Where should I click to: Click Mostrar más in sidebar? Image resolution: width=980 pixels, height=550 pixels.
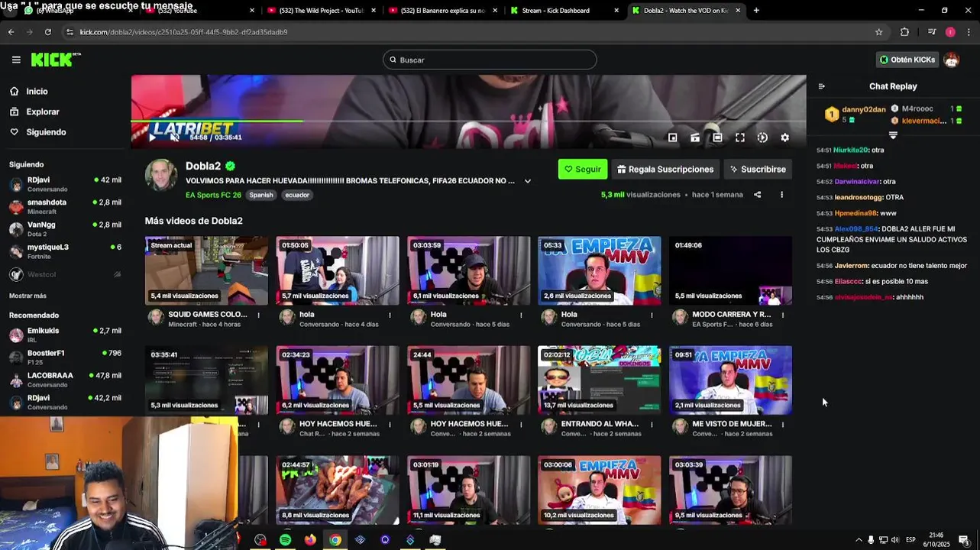pyautogui.click(x=27, y=296)
